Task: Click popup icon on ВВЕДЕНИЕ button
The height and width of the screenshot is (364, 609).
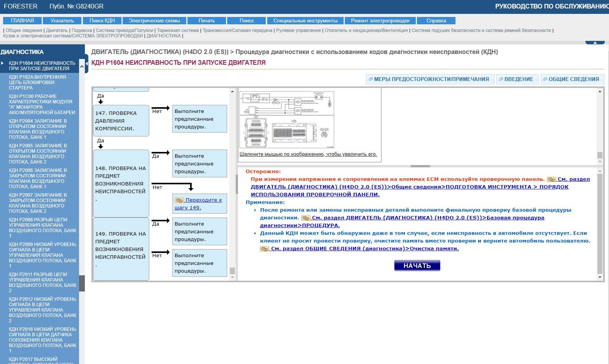Action: coord(501,79)
